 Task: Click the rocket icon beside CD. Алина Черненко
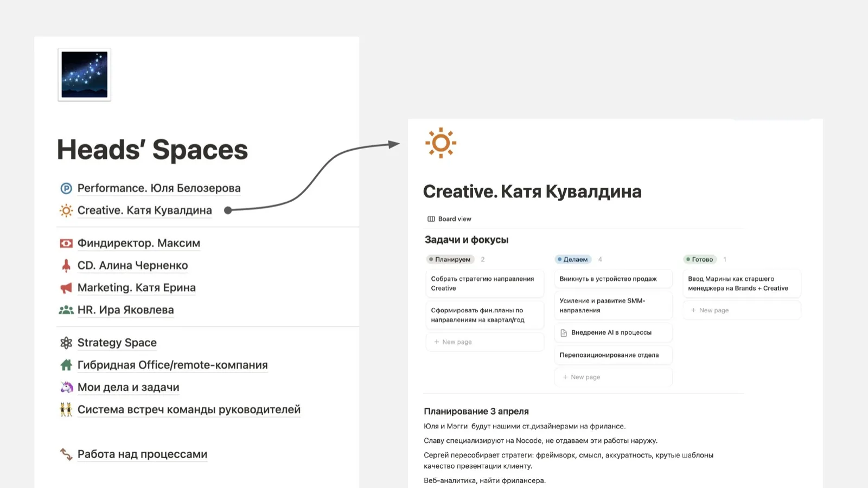[x=66, y=266]
